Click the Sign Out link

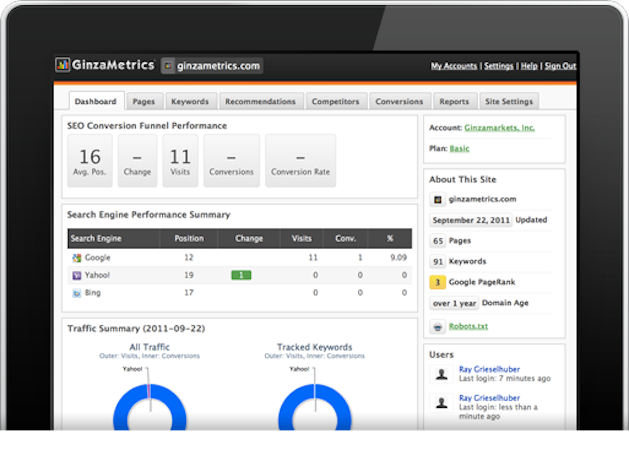(x=560, y=66)
